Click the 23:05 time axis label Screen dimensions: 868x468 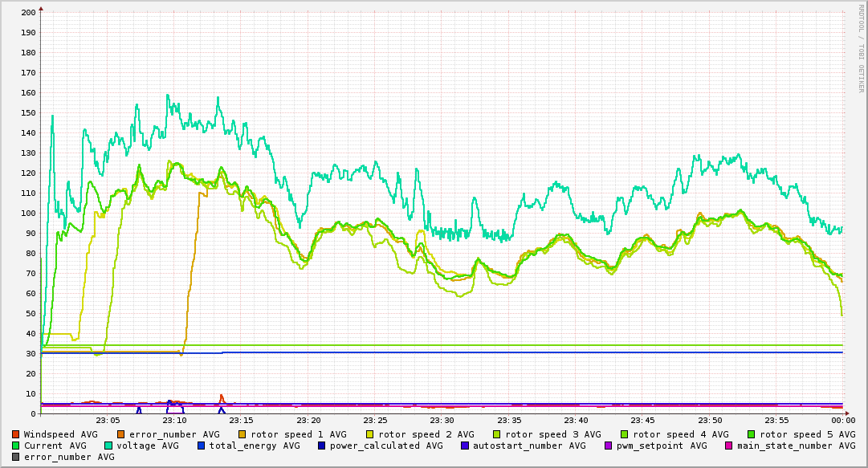108,421
